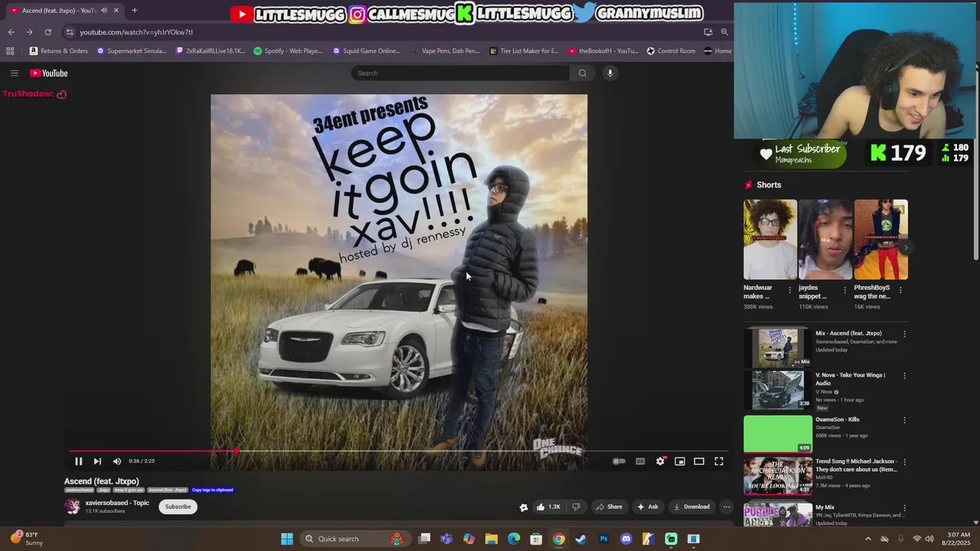980x551 pixels.
Task: Open Returns & Orders bookmark
Action: [59, 51]
